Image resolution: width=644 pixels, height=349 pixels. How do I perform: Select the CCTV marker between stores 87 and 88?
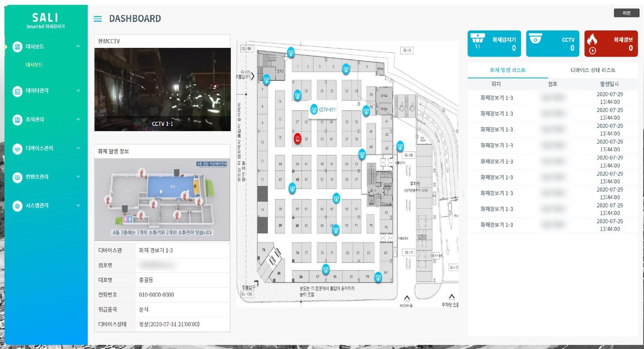point(326,270)
